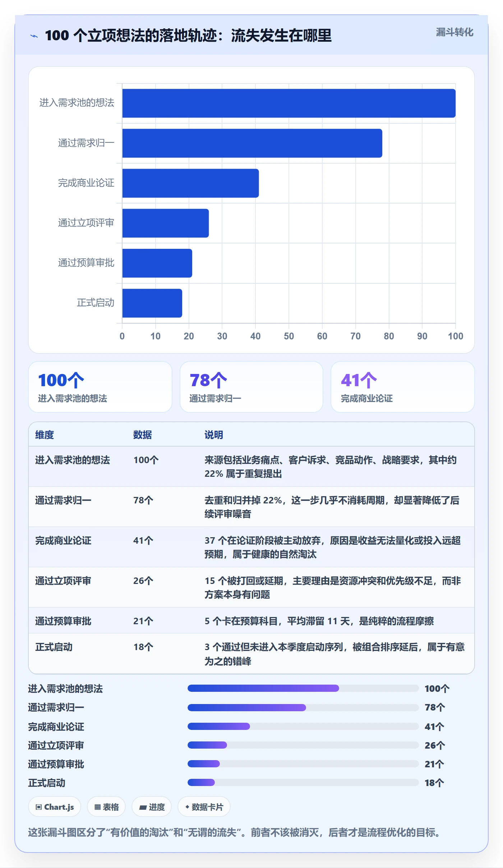
Task: Click the 通过需求归一 progress bar
Action: pyautogui.click(x=303, y=708)
